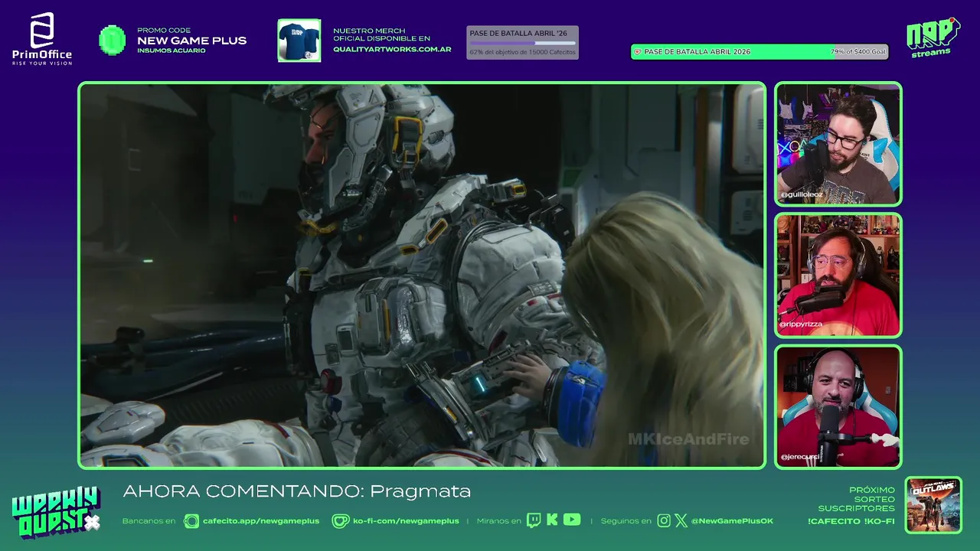Open cafecito.app/newgameplus link
The width and height of the screenshot is (980, 551).
pyautogui.click(x=261, y=521)
